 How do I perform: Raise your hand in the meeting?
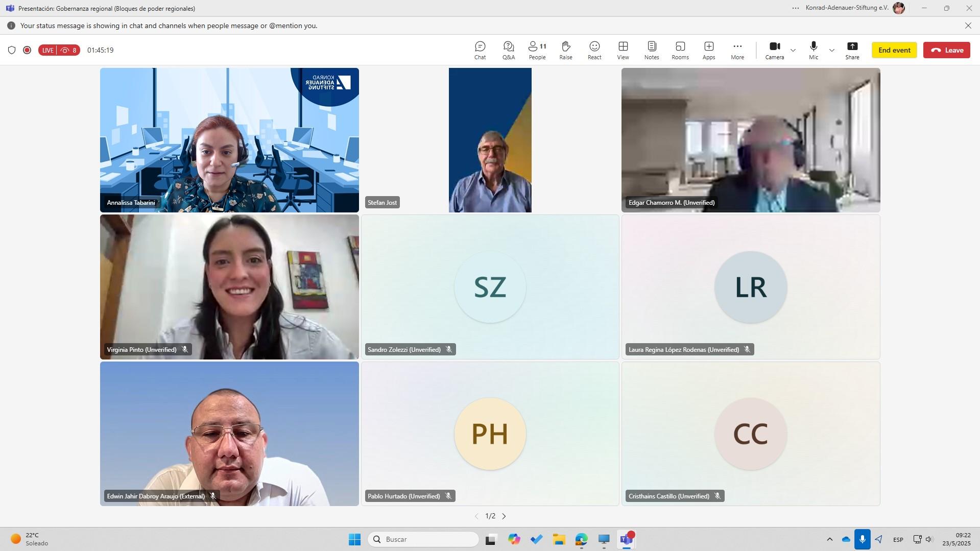coord(565,50)
